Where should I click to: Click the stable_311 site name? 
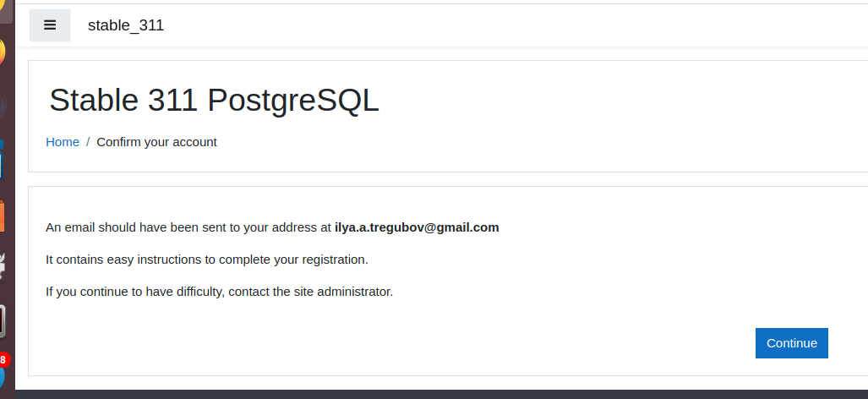tap(126, 25)
